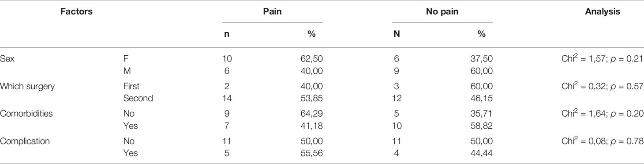Select the First surgery sublabel
The image size is (644, 164).
pos(132,86)
